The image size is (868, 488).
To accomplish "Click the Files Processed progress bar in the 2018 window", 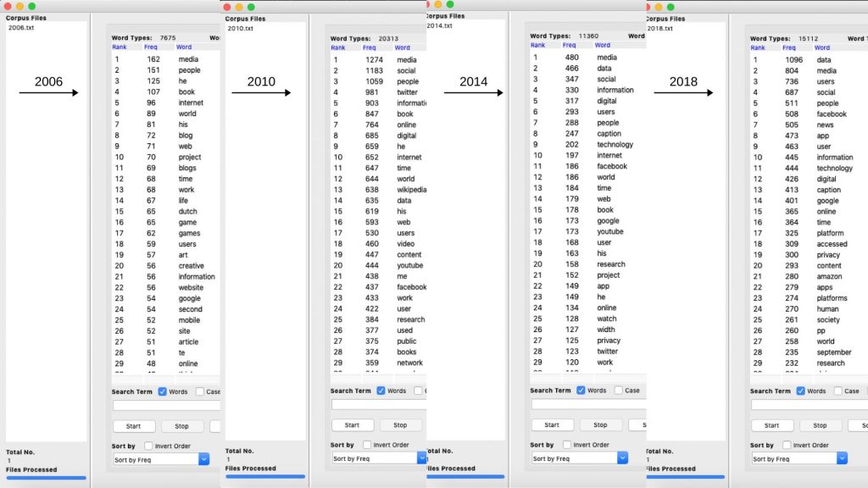I will 685,477.
